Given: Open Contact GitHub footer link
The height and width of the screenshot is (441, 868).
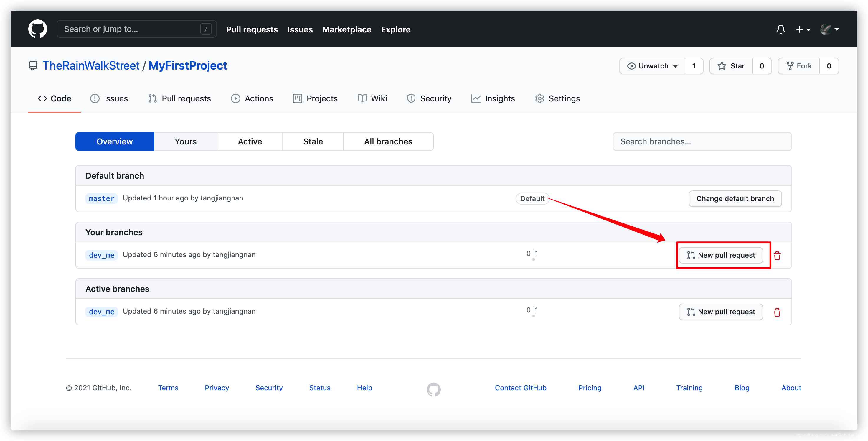Looking at the screenshot, I should pyautogui.click(x=520, y=388).
